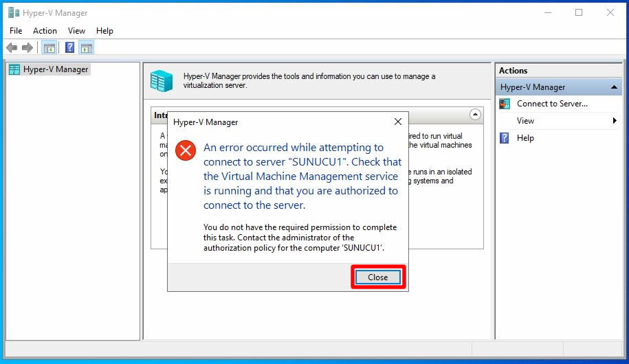629x364 pixels.
Task: Click the large server icon in center pane
Action: coord(162,80)
